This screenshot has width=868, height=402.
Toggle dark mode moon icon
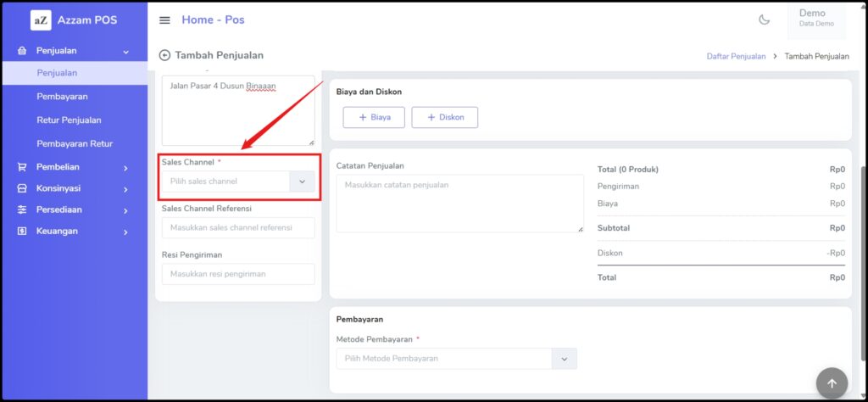(764, 20)
